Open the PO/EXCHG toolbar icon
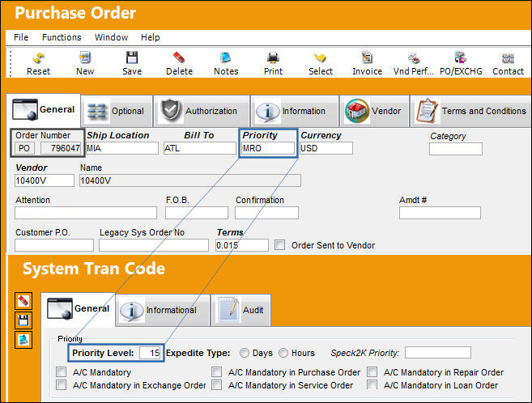532x403 pixels. click(x=461, y=58)
